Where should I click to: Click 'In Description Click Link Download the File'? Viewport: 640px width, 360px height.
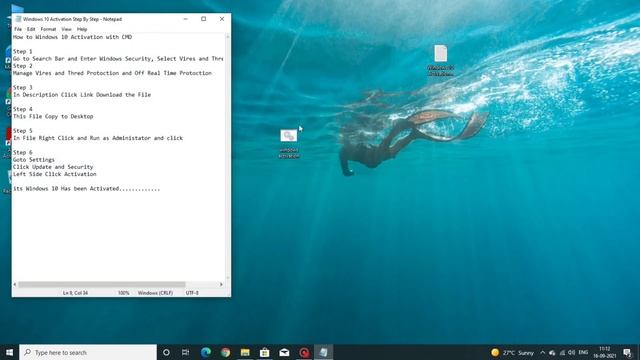coord(82,95)
